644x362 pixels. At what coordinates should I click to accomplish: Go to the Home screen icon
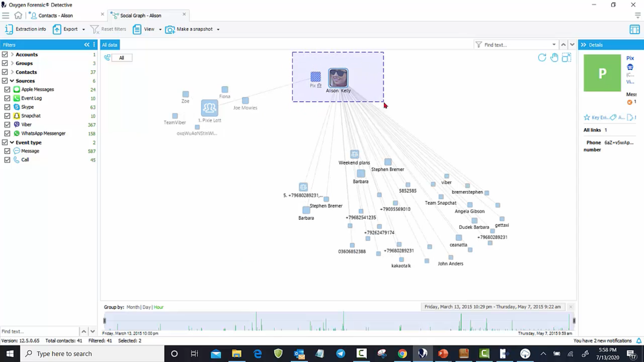point(18,16)
